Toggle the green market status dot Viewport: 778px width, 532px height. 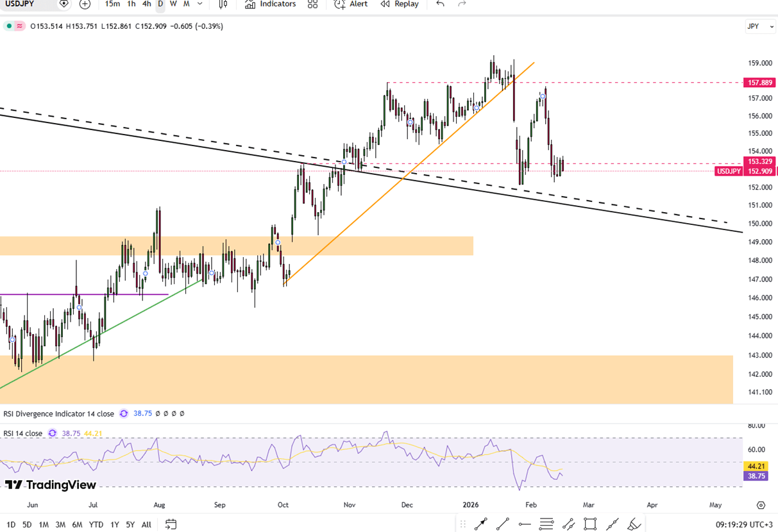(9, 26)
